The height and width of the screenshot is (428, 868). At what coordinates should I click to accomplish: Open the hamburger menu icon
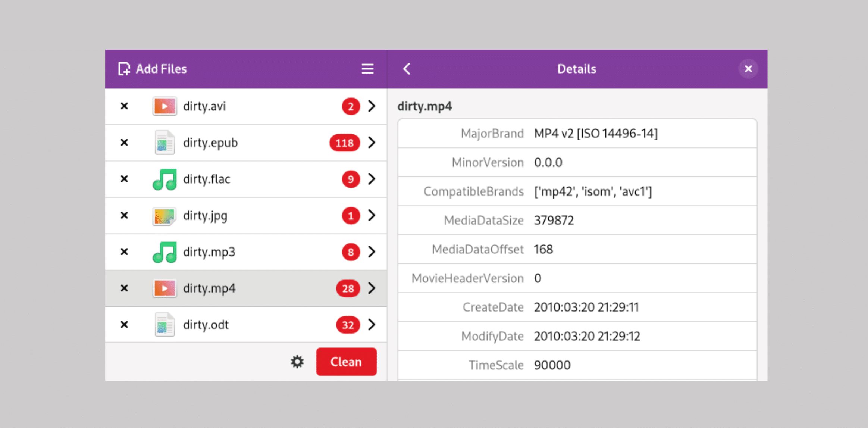(367, 69)
